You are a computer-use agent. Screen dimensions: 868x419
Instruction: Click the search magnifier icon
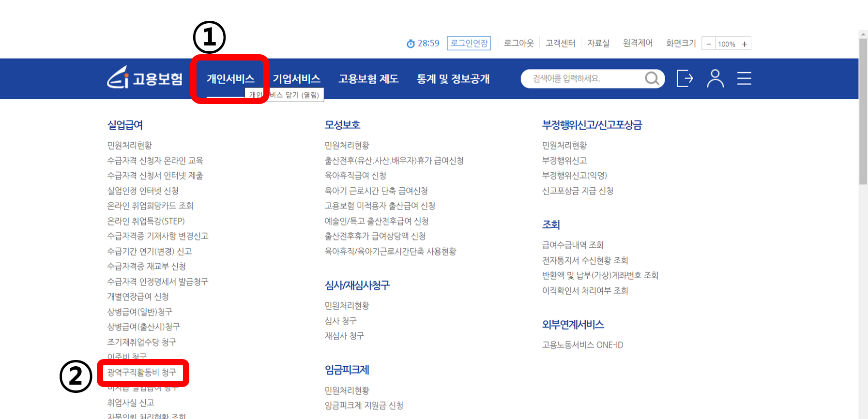pos(652,78)
